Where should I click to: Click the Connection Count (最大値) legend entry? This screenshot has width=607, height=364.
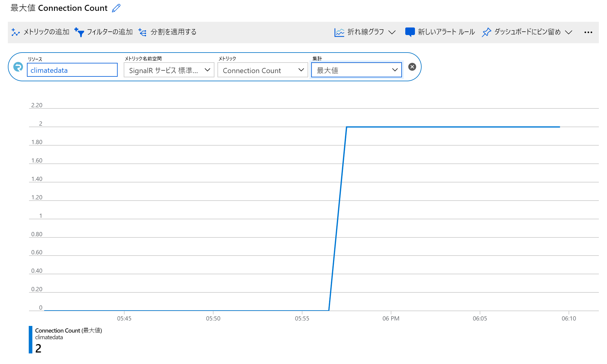coord(68,330)
